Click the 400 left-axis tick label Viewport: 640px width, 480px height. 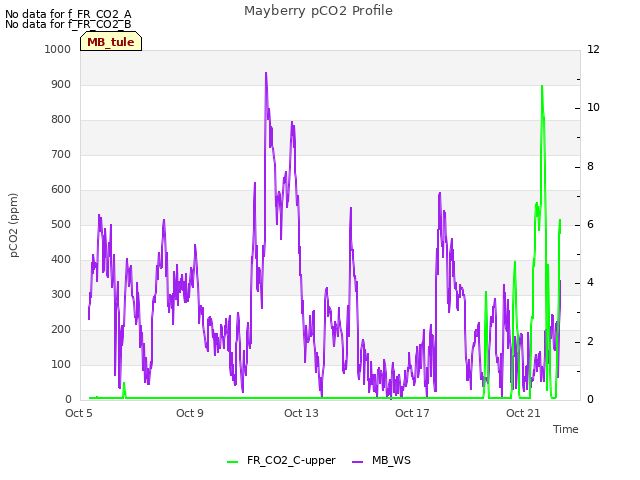61,260
